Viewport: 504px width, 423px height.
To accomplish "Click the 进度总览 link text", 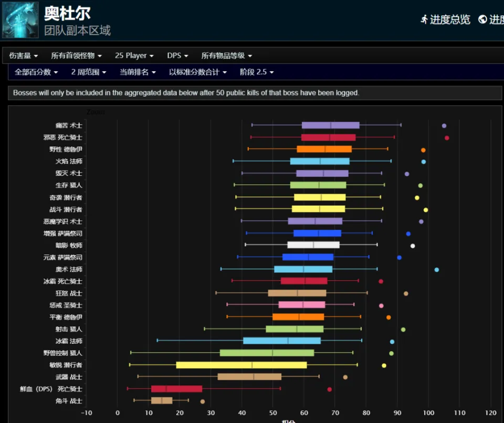I will 450,20.
